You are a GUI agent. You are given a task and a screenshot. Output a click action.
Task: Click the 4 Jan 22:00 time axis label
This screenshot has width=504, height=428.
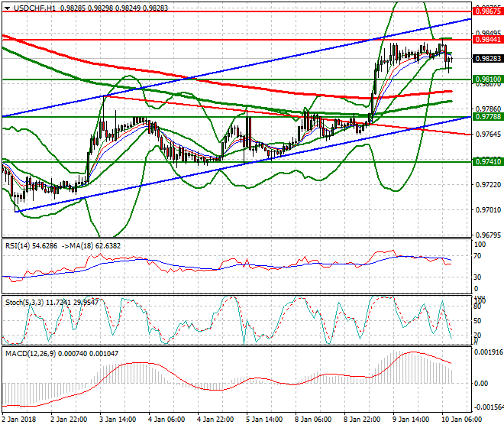[x=215, y=420]
